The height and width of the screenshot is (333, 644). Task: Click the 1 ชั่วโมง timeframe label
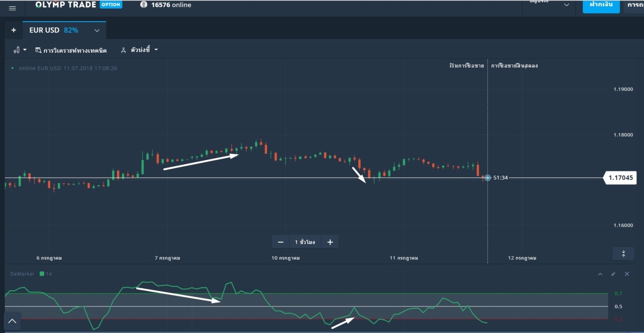(305, 242)
